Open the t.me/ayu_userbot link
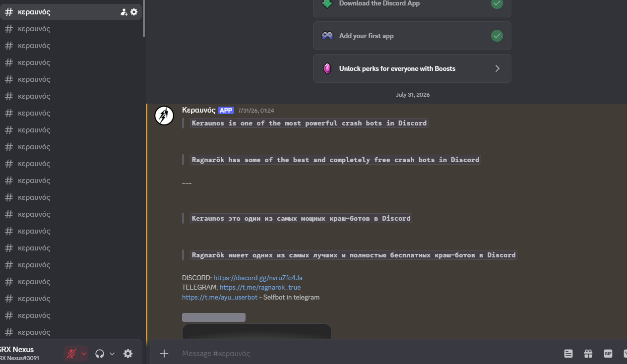627x364 pixels. point(220,297)
